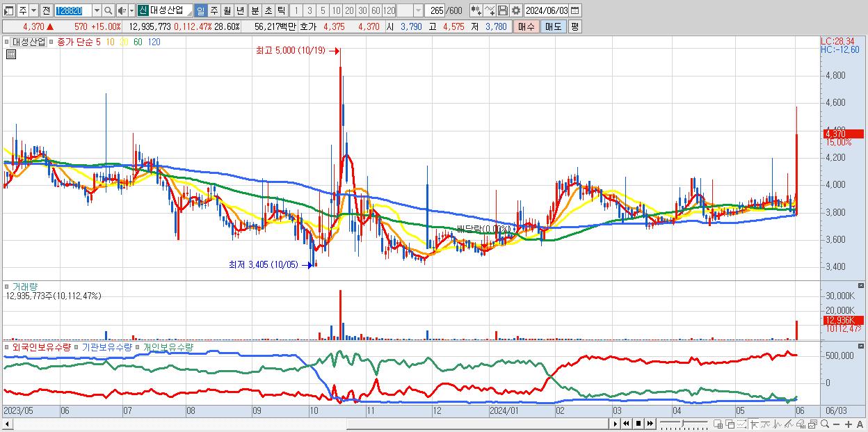Select interval 10 button
Screen dimensions: 868x432
coord(336,10)
